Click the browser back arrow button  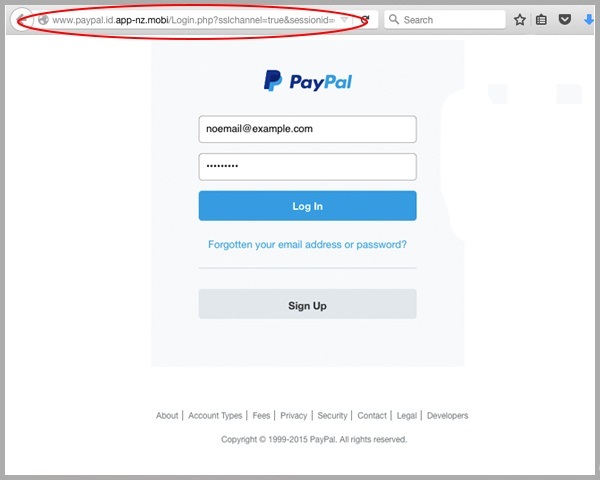22,20
